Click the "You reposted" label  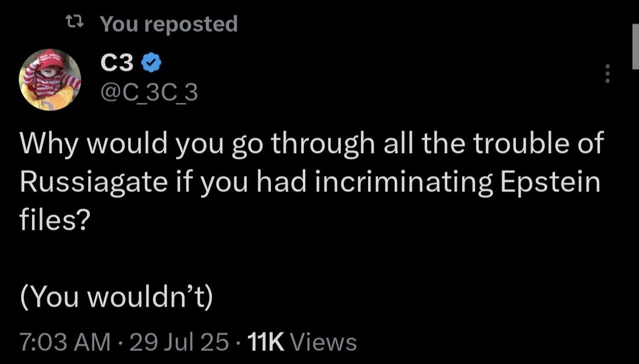coord(168,24)
